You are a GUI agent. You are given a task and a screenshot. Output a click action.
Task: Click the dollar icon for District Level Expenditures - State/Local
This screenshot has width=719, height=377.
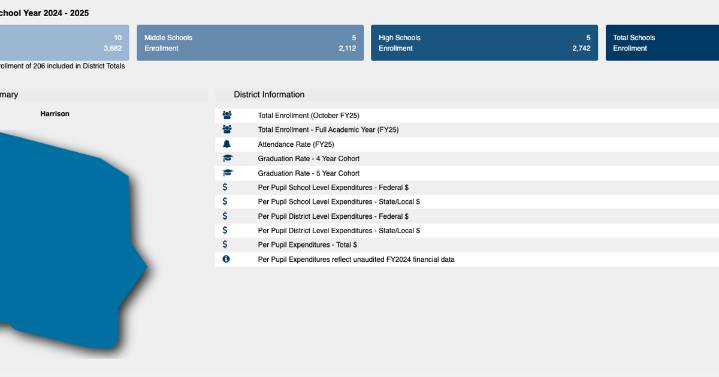tap(225, 230)
